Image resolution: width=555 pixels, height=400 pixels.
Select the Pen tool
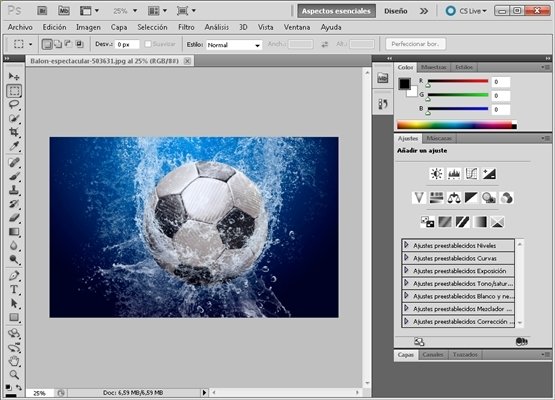[x=14, y=275]
